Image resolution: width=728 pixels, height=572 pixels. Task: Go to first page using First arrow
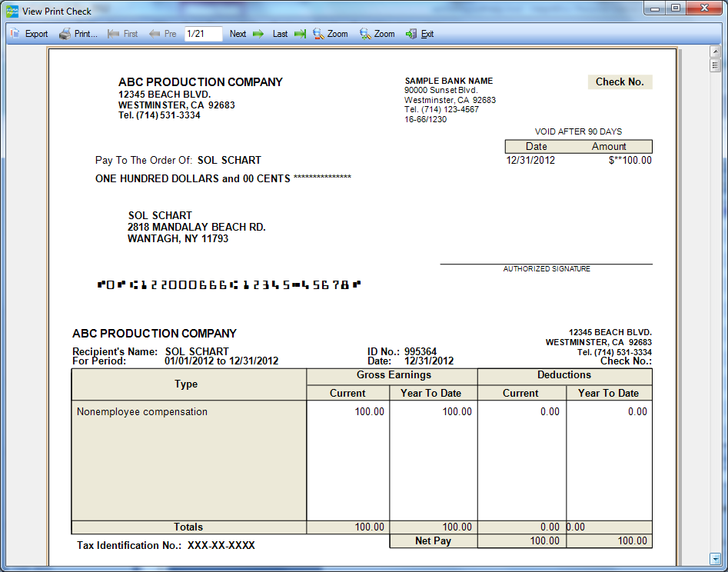tap(114, 34)
